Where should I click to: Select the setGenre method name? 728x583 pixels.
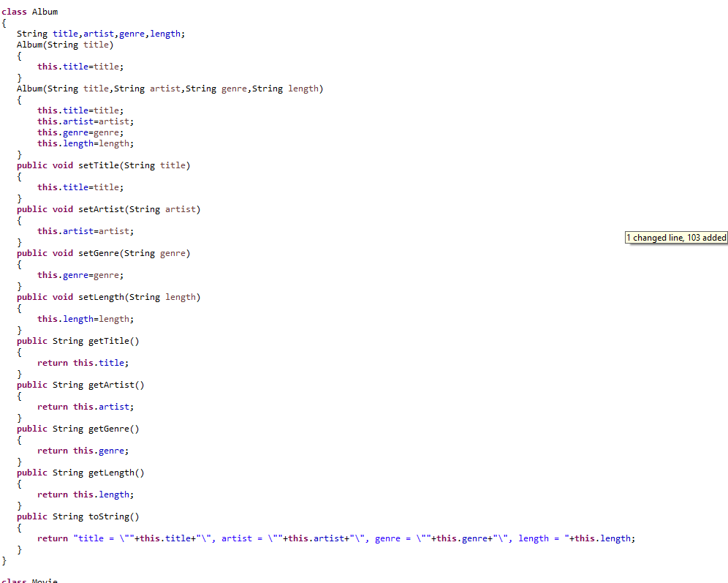99,252
